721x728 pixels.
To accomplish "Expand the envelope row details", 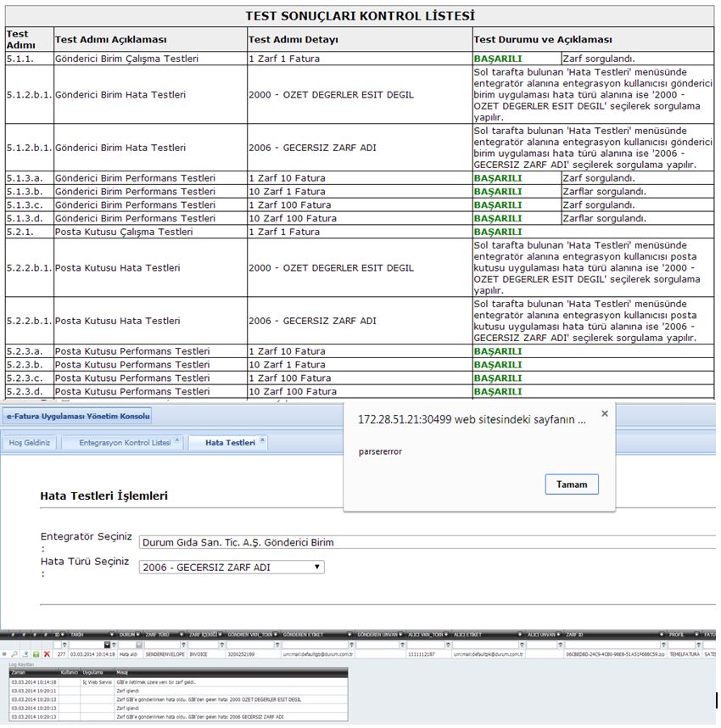I will [x=5, y=654].
